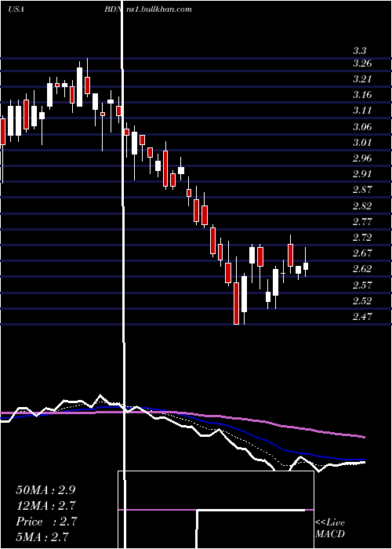Click the 3.21 price axis label
The width and height of the screenshot is (392, 549).
tap(362, 79)
